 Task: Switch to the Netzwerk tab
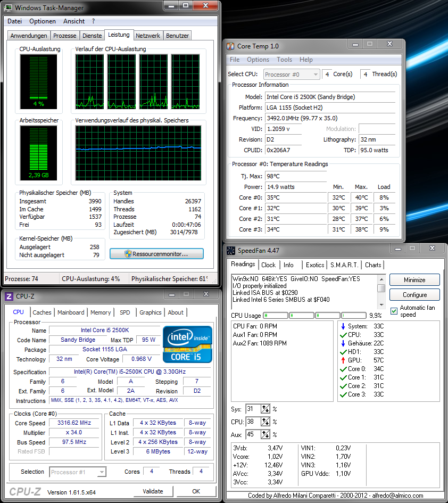click(148, 36)
